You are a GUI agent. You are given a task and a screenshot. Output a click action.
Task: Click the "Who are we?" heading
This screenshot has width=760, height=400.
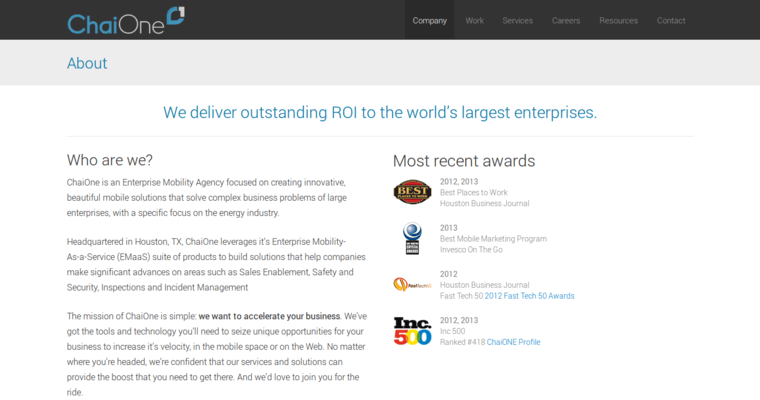[x=110, y=160]
